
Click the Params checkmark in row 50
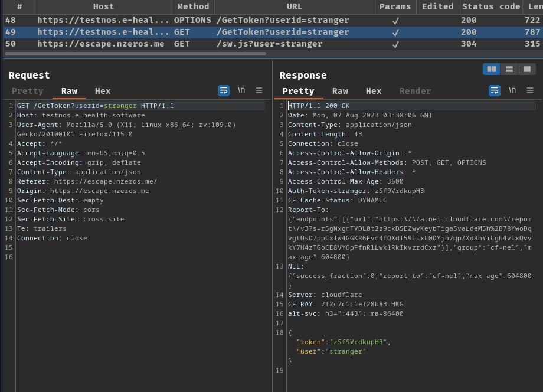coord(395,44)
